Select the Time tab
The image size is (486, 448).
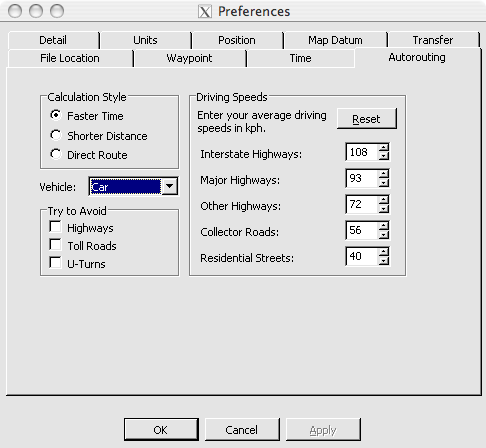[x=300, y=58]
